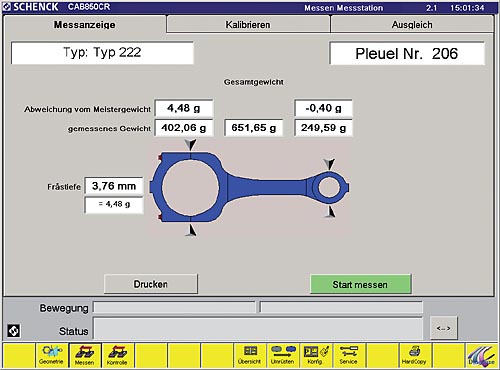Image resolution: width=500 pixels, height=370 pixels.
Task: Click the blue connecting rod graphic
Action: click(x=249, y=187)
